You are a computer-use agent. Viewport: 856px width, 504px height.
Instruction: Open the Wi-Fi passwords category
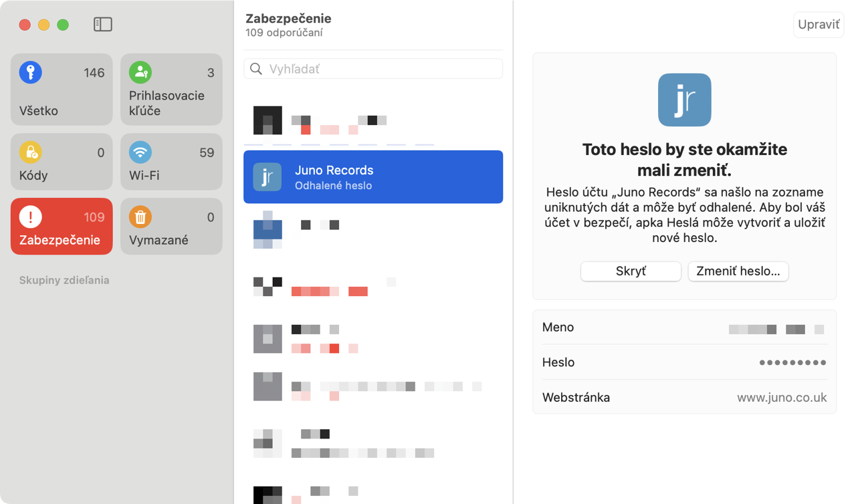[x=171, y=162]
